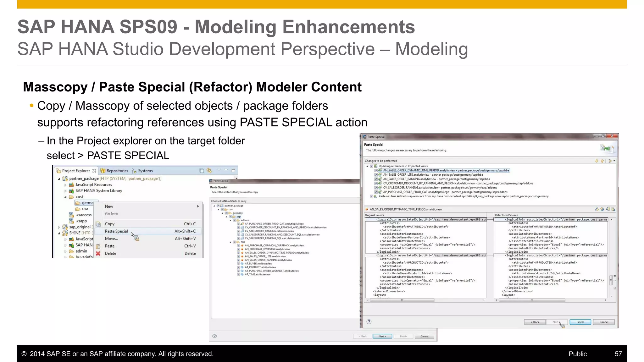Click the Copy icon in the context menu
This screenshot has width=644, height=362.
coord(98,224)
